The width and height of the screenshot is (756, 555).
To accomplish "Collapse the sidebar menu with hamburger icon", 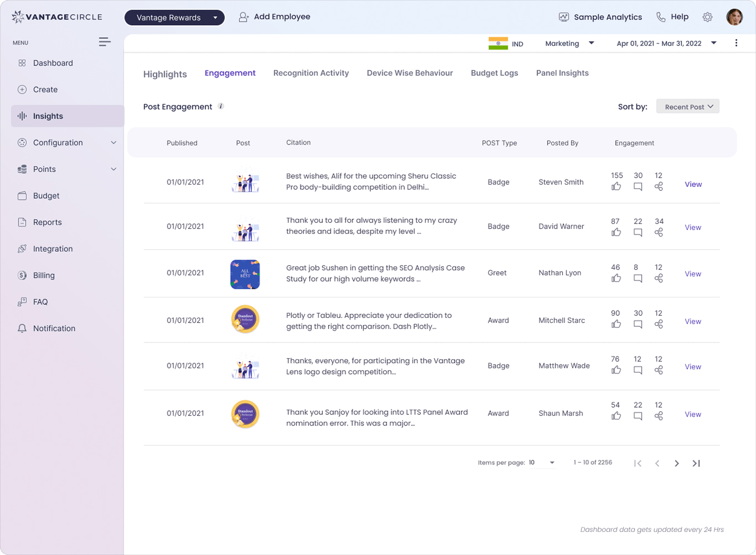I will 104,42.
